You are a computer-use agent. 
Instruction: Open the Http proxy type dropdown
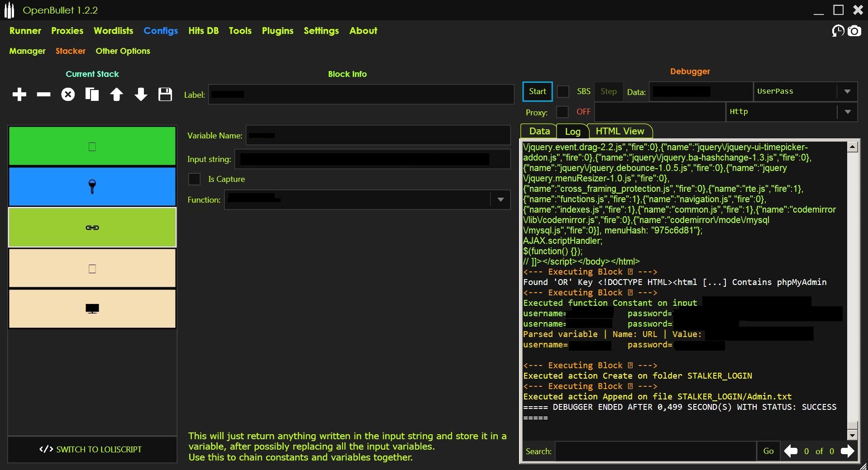coord(792,112)
